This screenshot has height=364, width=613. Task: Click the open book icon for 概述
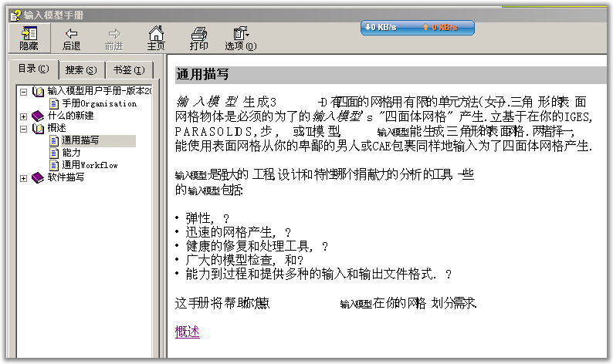click(x=38, y=128)
